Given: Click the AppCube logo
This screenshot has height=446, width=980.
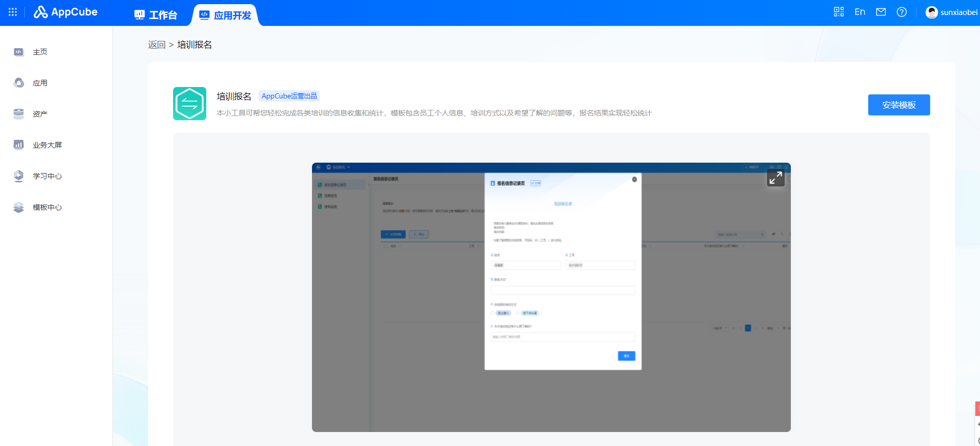Looking at the screenshot, I should (66, 12).
